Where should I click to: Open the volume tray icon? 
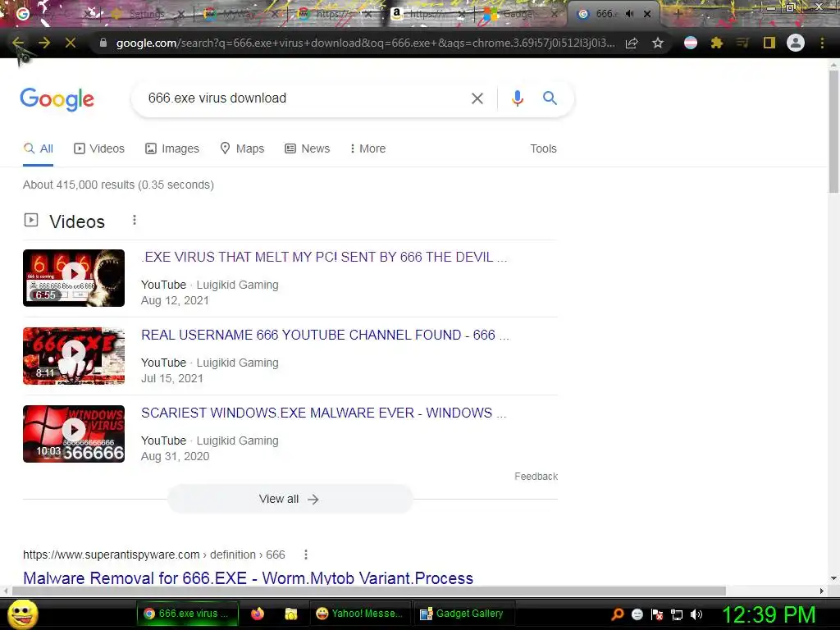click(696, 614)
